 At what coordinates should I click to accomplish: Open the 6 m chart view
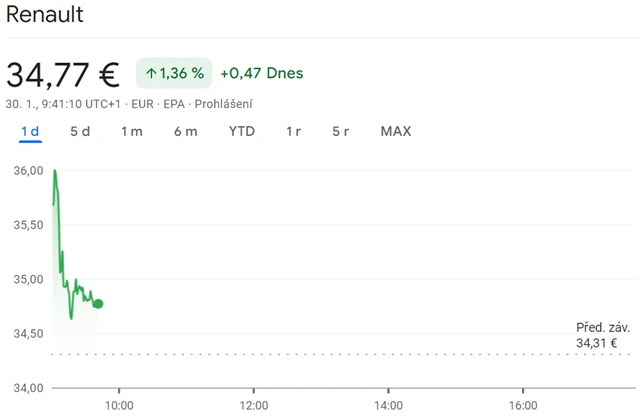pyautogui.click(x=185, y=131)
